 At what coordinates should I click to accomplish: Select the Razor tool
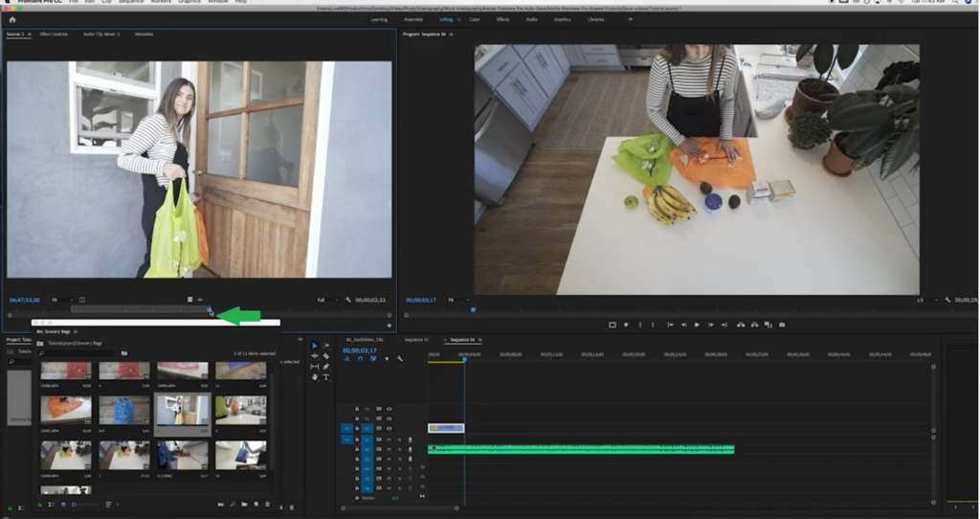click(325, 356)
